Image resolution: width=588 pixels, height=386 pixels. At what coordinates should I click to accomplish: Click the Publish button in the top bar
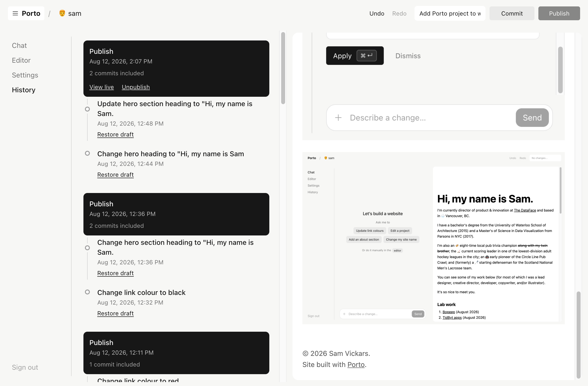click(559, 13)
